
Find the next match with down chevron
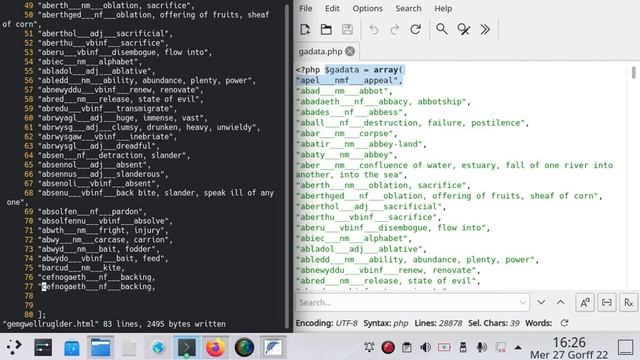coord(541,302)
